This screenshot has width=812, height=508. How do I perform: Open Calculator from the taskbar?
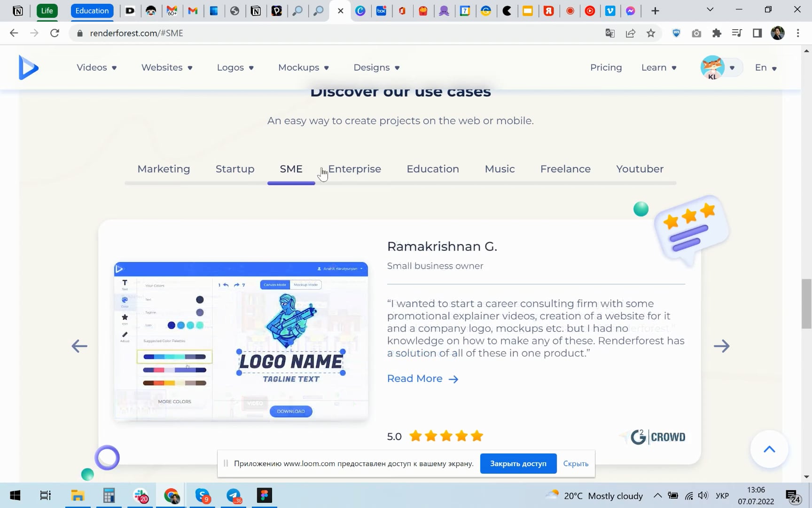[x=109, y=495]
